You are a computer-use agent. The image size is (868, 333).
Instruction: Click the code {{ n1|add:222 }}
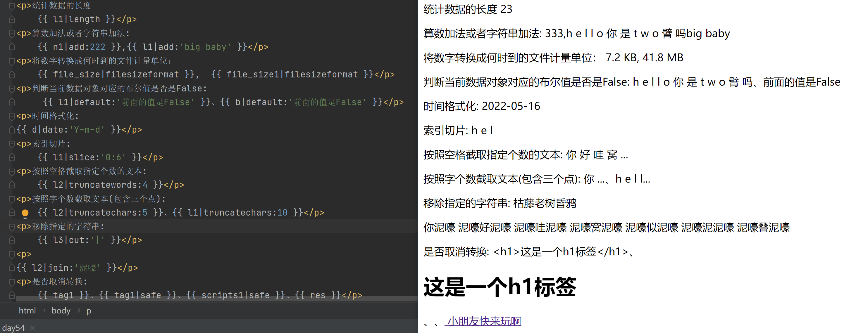click(79, 47)
